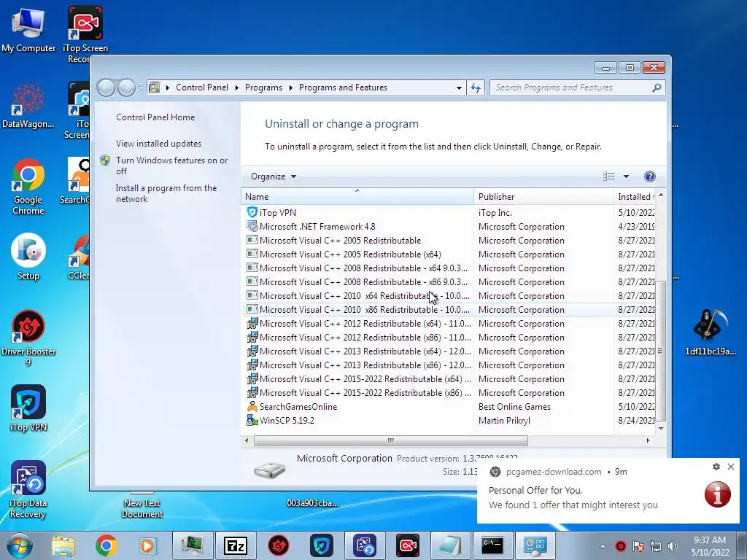The image size is (747, 560).
Task: Click Install a program from the network
Action: point(166,193)
